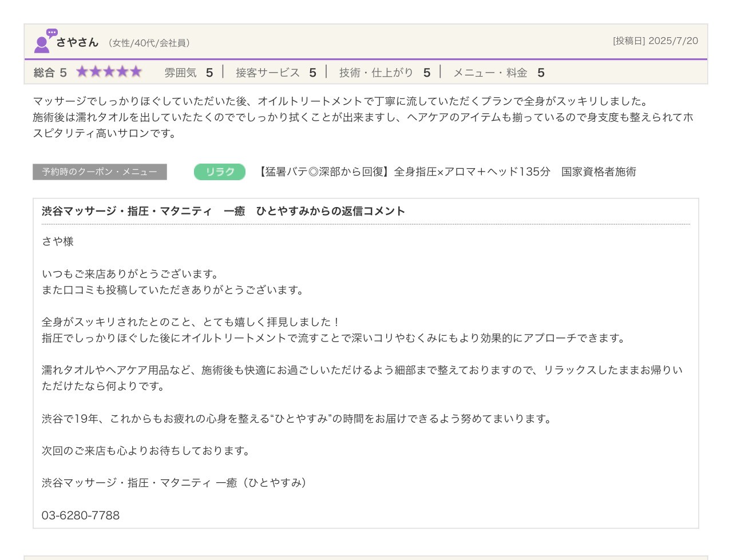Click the 次回のご来店 closing sentence
The height and width of the screenshot is (560, 737).
point(146,451)
